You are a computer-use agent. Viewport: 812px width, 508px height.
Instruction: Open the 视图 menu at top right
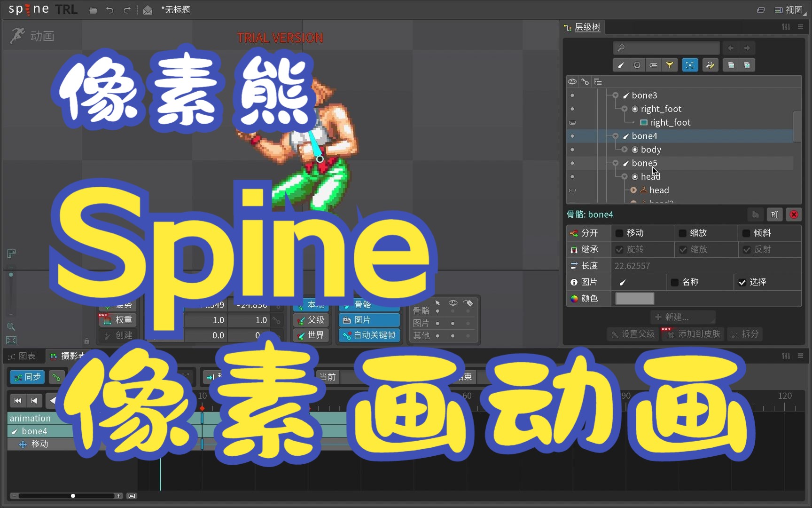[794, 9]
